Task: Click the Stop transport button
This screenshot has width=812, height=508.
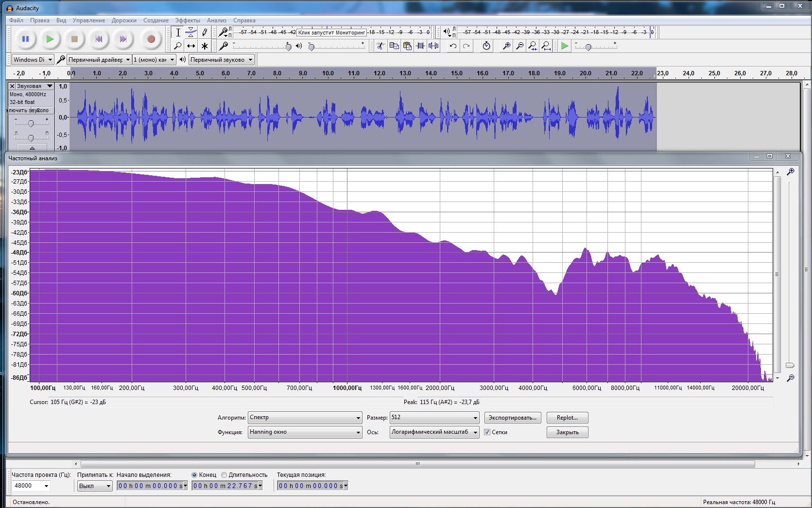Action: click(74, 39)
